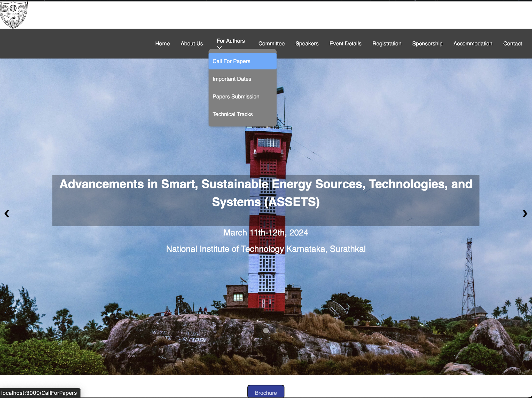Open the For Authors menu
Screen dimensions: 532x398
click(230, 41)
